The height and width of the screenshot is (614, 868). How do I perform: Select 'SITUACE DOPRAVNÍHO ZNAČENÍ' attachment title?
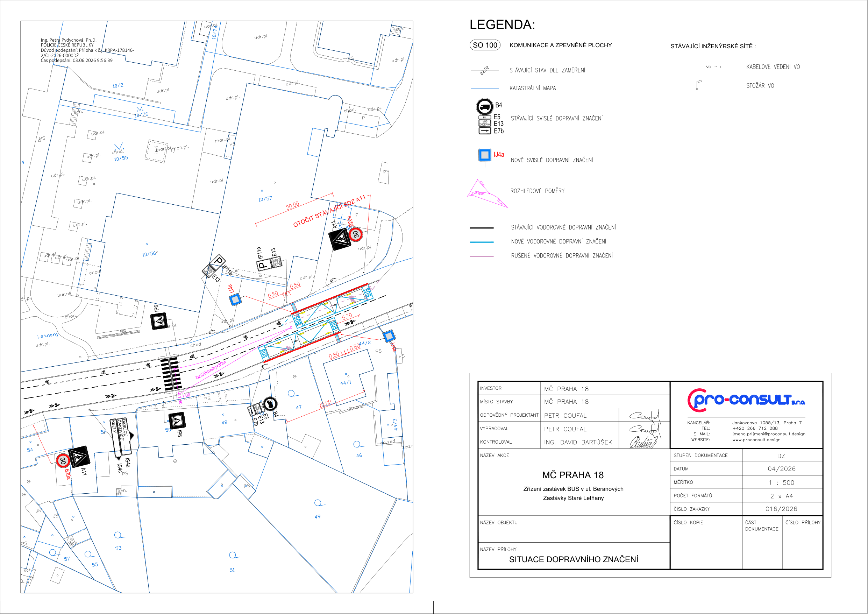[x=574, y=559]
